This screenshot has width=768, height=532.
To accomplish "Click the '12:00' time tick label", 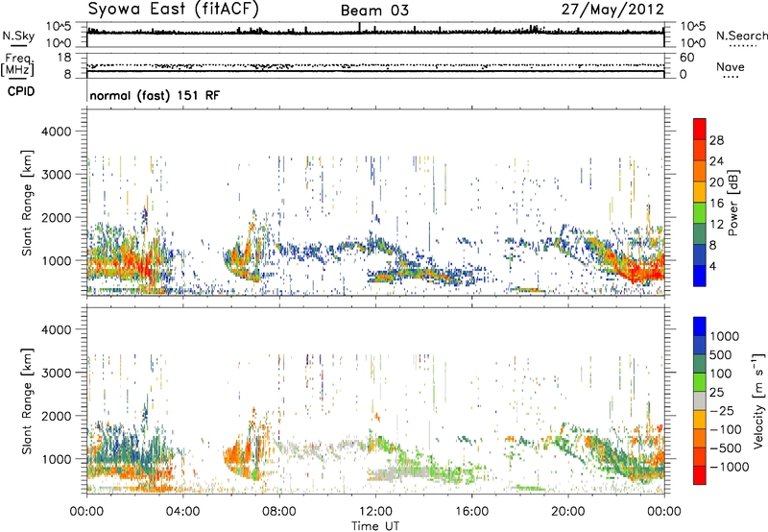I will [x=375, y=512].
